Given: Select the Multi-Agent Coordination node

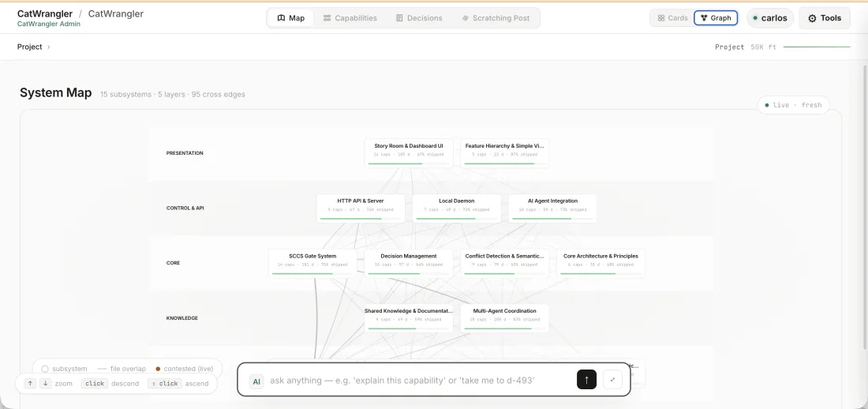Looking at the screenshot, I should tap(504, 318).
